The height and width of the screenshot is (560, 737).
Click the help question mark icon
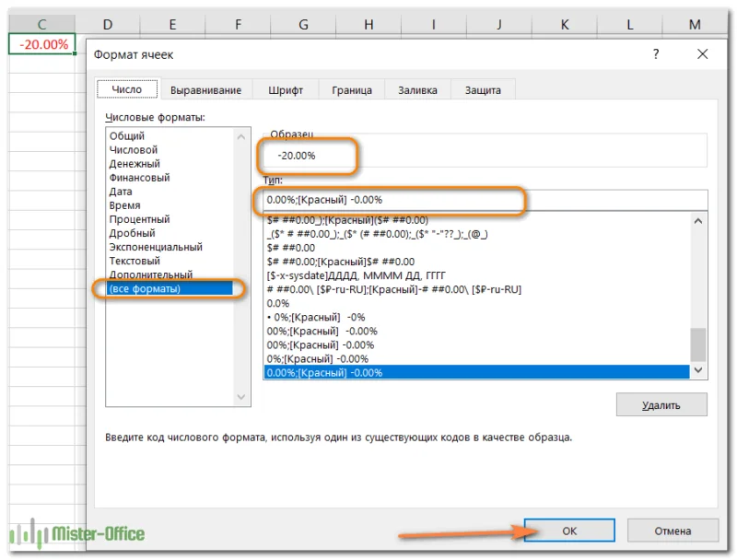tap(656, 54)
